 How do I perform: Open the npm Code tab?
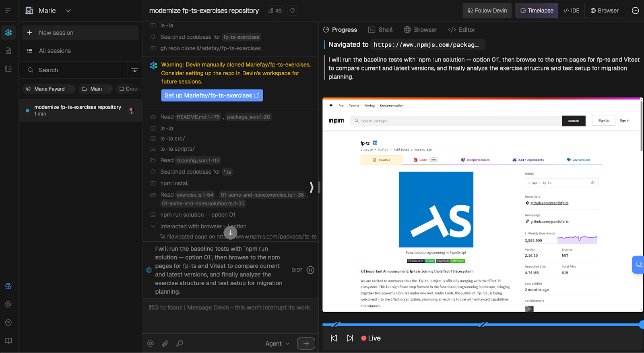(x=425, y=160)
